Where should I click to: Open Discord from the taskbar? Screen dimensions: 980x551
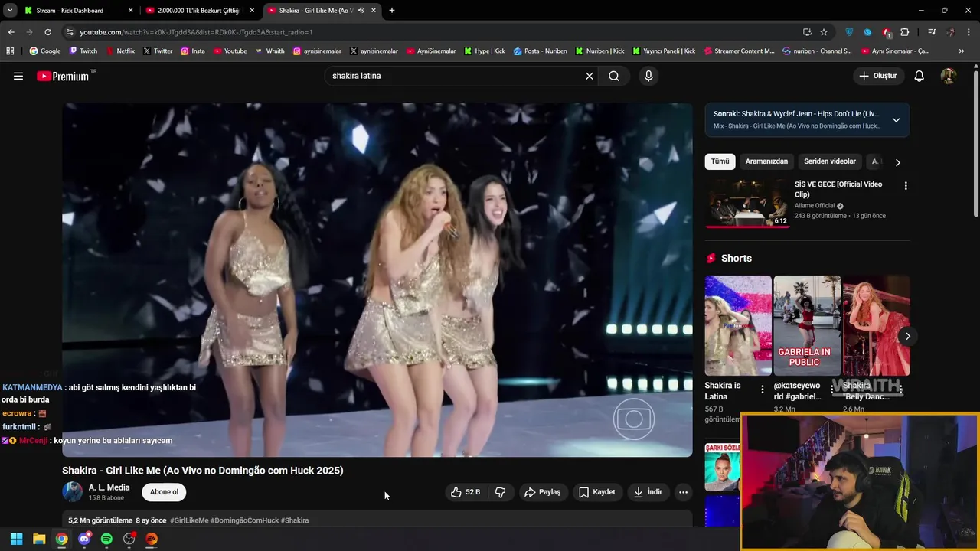(x=84, y=539)
